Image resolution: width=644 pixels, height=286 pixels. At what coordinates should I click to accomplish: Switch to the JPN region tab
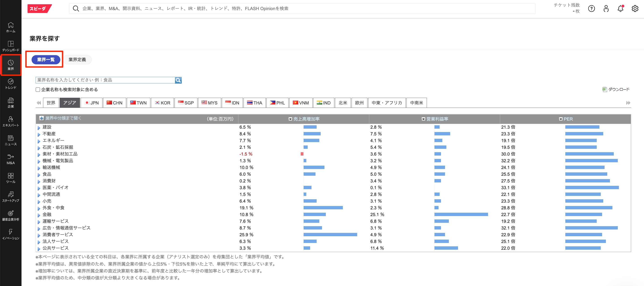[92, 103]
